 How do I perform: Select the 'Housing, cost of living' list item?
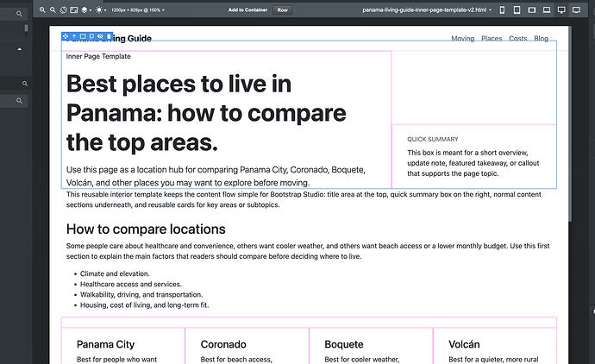(144, 305)
